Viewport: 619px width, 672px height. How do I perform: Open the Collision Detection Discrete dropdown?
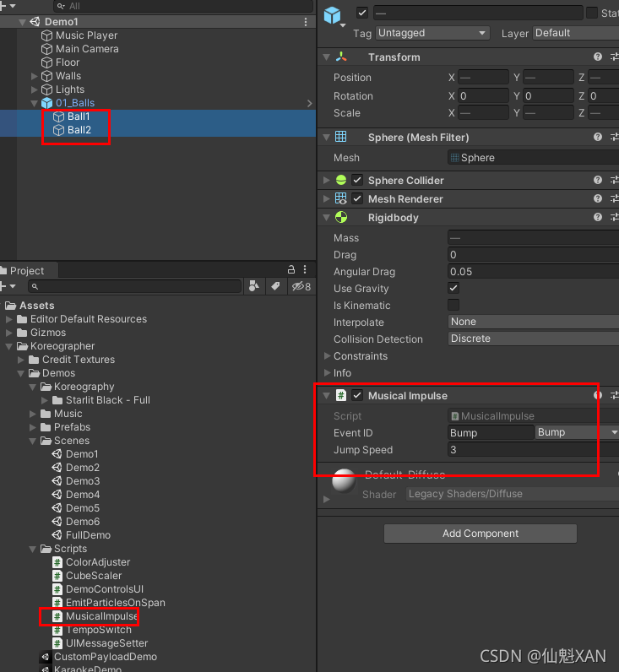point(533,339)
